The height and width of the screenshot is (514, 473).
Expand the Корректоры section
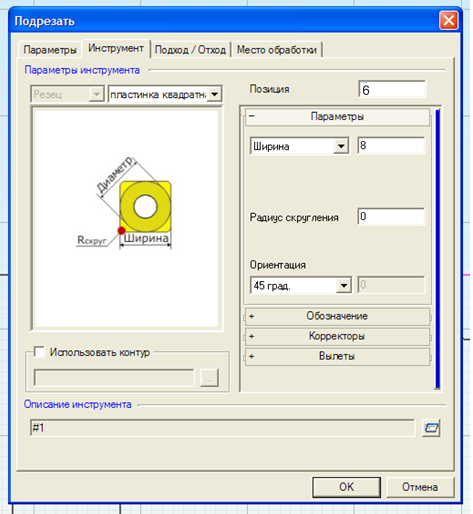point(337,336)
